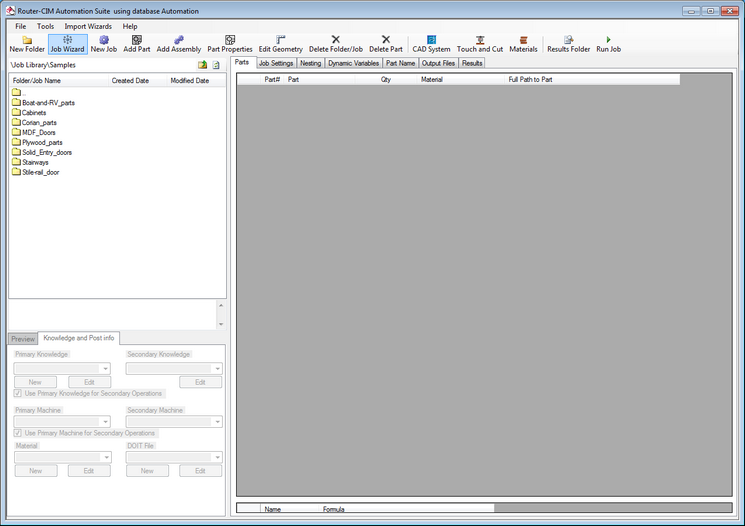Click New under Material
The width and height of the screenshot is (745, 526).
click(x=36, y=471)
